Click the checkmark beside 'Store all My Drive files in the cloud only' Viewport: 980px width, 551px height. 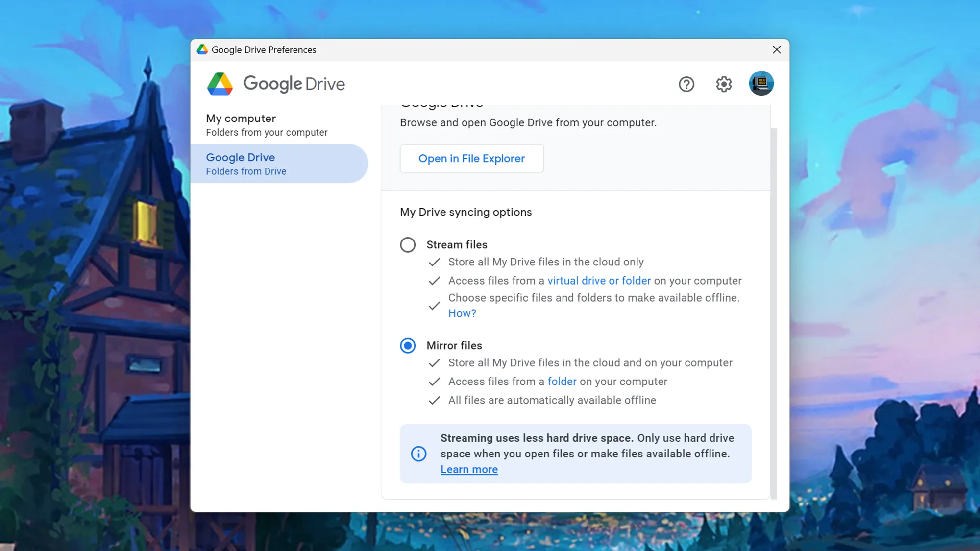pyautogui.click(x=434, y=262)
